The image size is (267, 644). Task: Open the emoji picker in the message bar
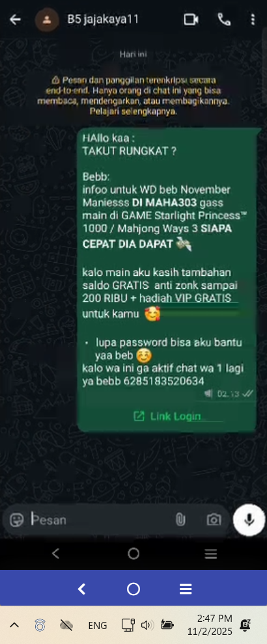tap(16, 520)
